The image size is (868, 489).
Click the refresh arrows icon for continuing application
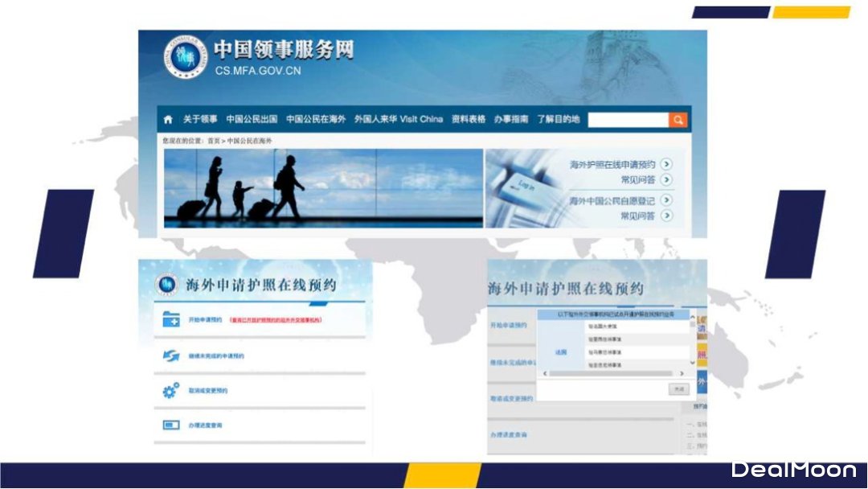click(x=171, y=355)
